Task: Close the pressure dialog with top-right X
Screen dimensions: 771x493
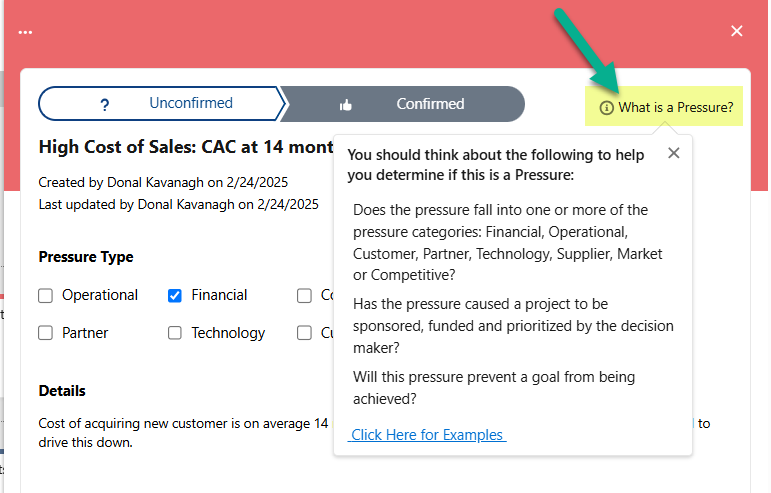Action: coord(737,32)
